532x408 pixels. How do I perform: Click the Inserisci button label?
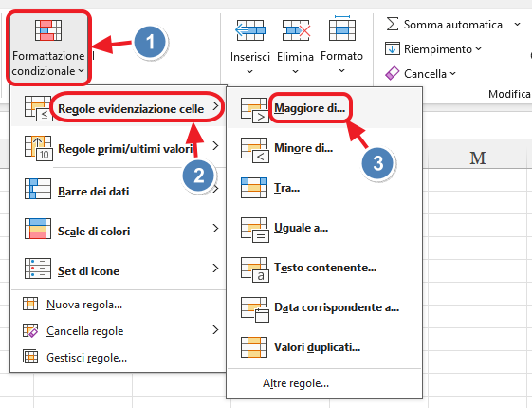pos(250,56)
